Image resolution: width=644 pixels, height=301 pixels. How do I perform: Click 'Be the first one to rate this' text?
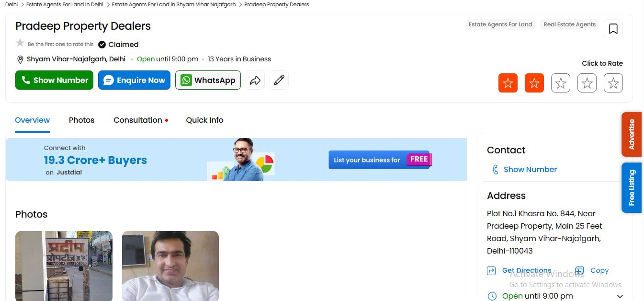click(x=61, y=44)
